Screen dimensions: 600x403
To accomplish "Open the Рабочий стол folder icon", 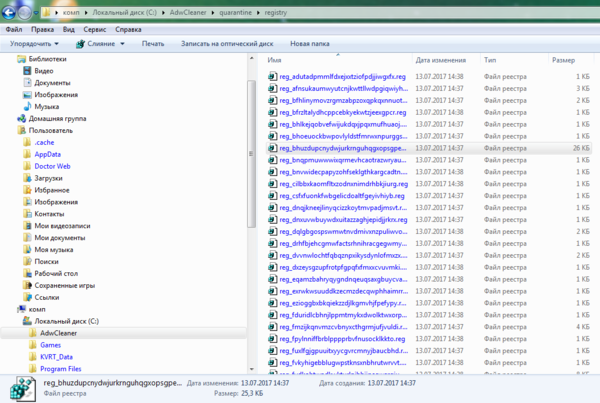I will (27, 273).
